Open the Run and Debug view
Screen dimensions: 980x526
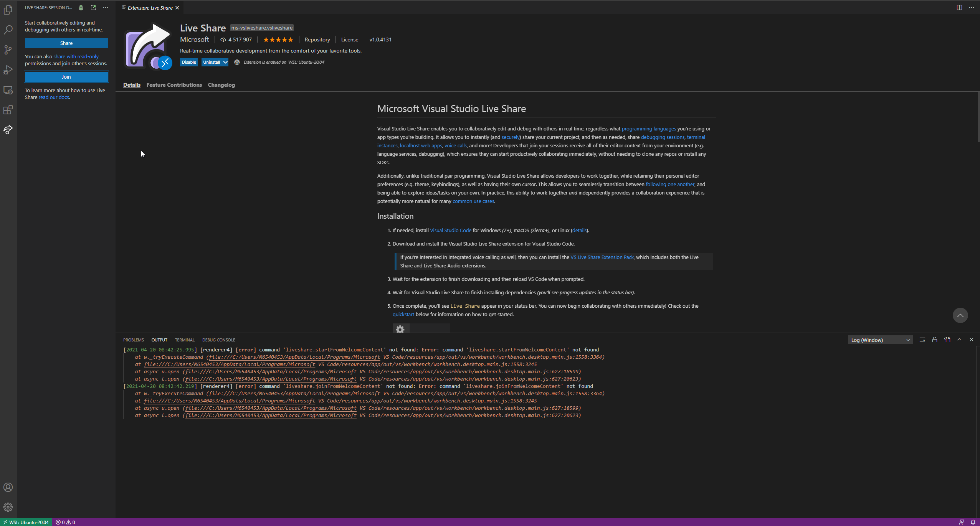(8, 70)
